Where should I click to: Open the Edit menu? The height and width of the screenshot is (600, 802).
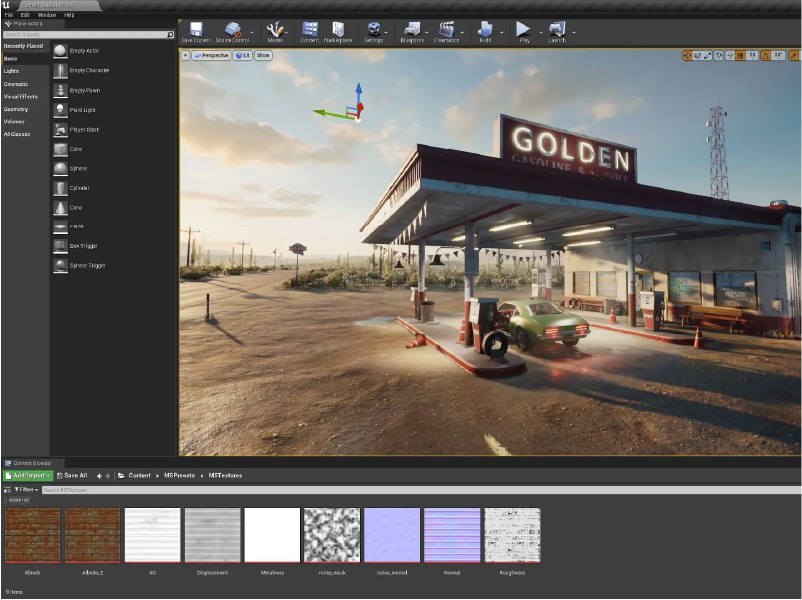coord(25,15)
